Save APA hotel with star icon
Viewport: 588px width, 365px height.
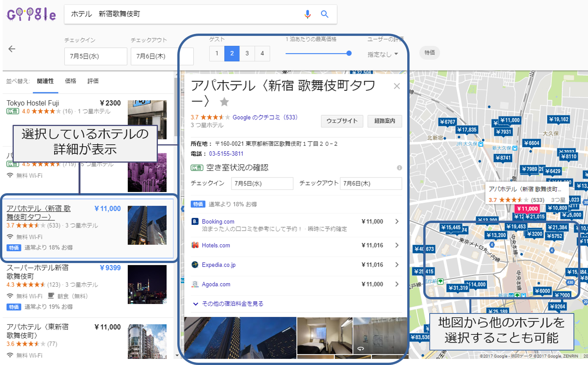coord(224,102)
